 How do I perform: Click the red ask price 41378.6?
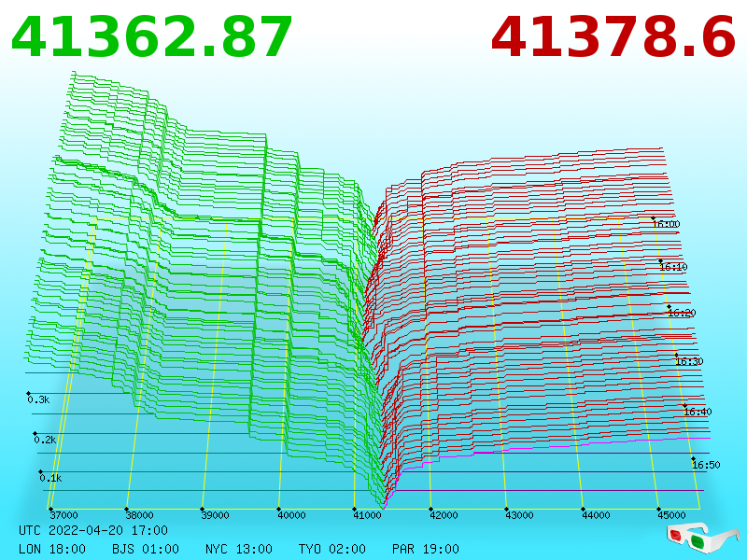[x=613, y=37]
